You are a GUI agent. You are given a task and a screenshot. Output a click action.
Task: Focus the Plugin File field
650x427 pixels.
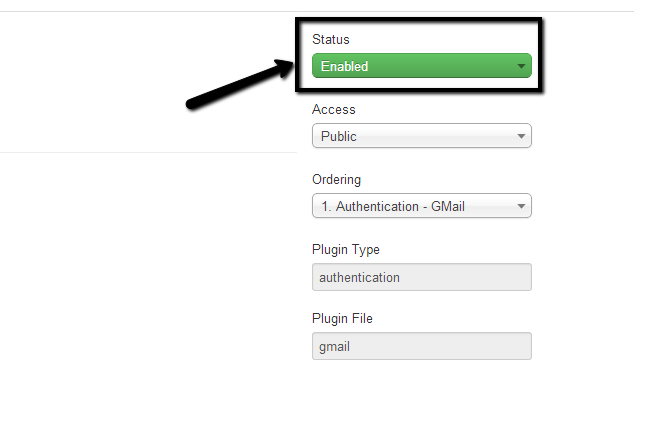pos(421,346)
